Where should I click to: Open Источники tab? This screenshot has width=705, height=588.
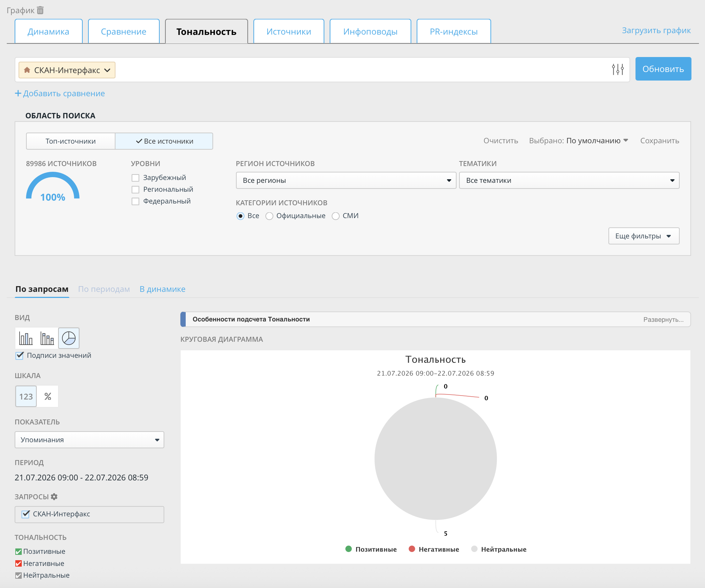289,31
